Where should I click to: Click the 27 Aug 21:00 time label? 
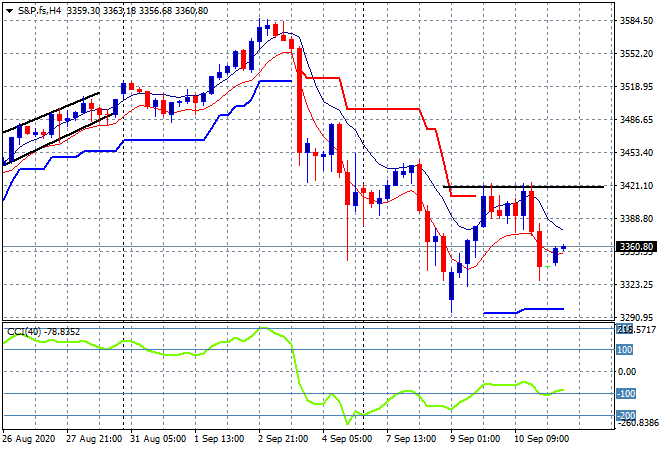coord(94,439)
